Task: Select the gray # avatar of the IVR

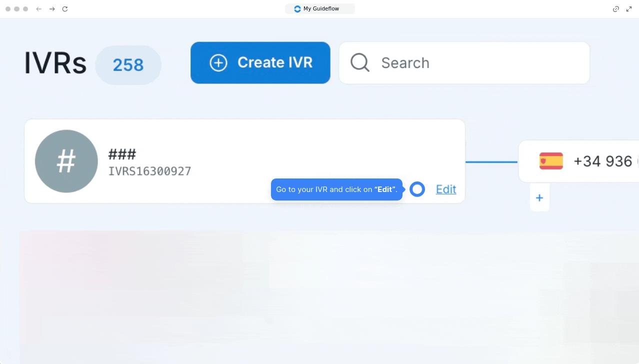Action: (x=66, y=161)
